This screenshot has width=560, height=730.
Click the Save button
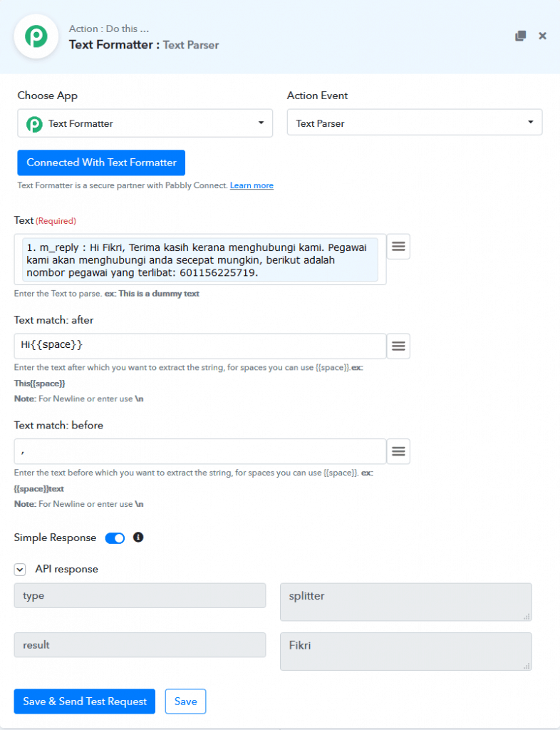click(x=185, y=701)
